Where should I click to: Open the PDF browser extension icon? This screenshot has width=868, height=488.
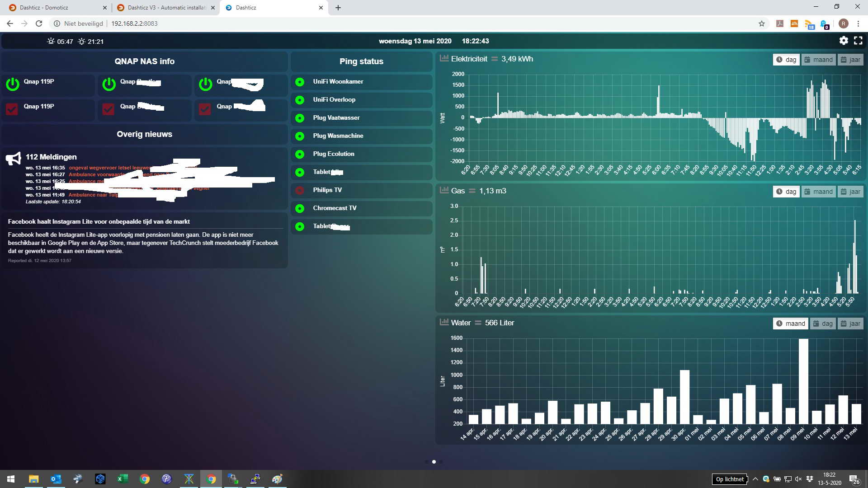[780, 23]
